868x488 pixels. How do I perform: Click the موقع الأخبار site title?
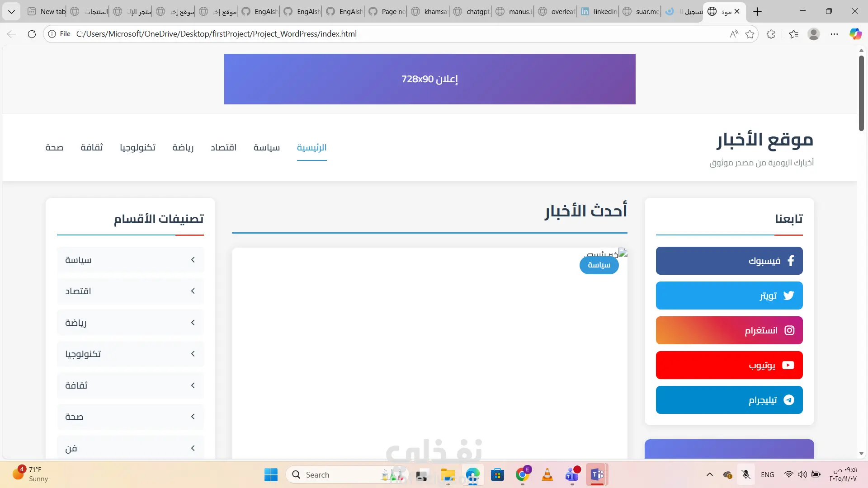click(764, 140)
